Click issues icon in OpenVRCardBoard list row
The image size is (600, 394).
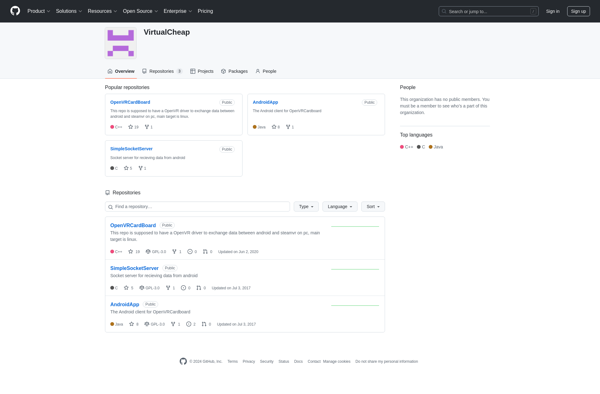click(190, 251)
